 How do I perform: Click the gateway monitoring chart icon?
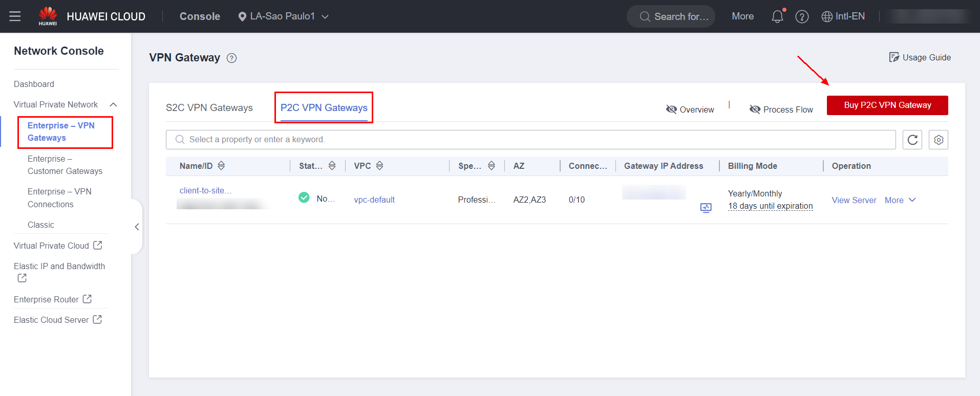[706, 208]
